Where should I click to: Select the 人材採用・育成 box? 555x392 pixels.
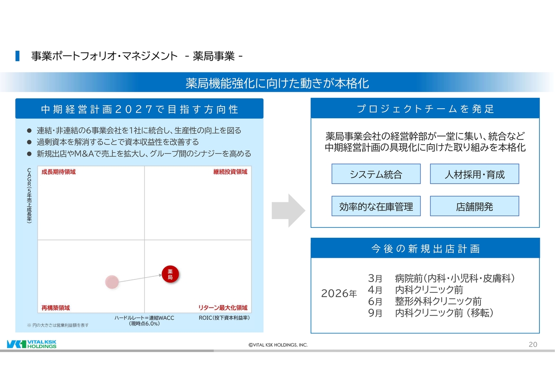(x=474, y=174)
